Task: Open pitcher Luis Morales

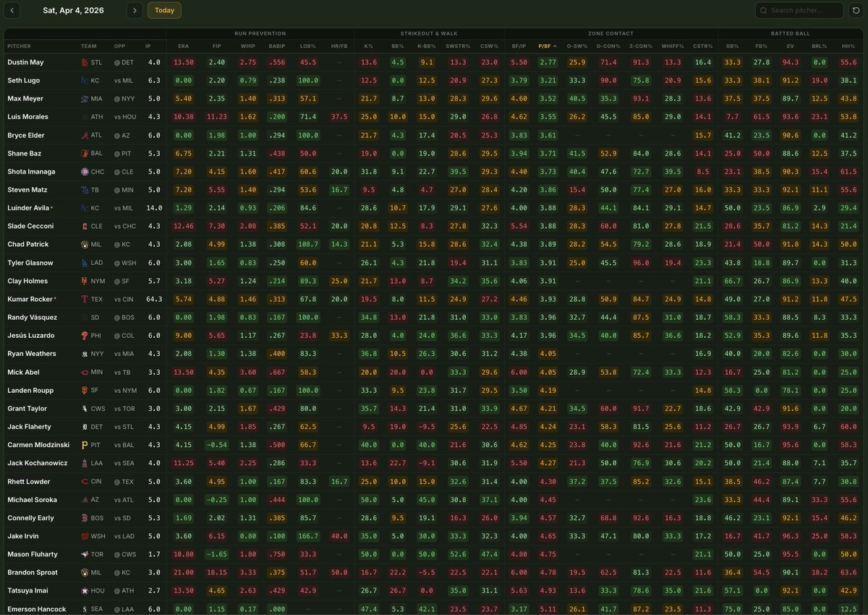Action: 27,116
